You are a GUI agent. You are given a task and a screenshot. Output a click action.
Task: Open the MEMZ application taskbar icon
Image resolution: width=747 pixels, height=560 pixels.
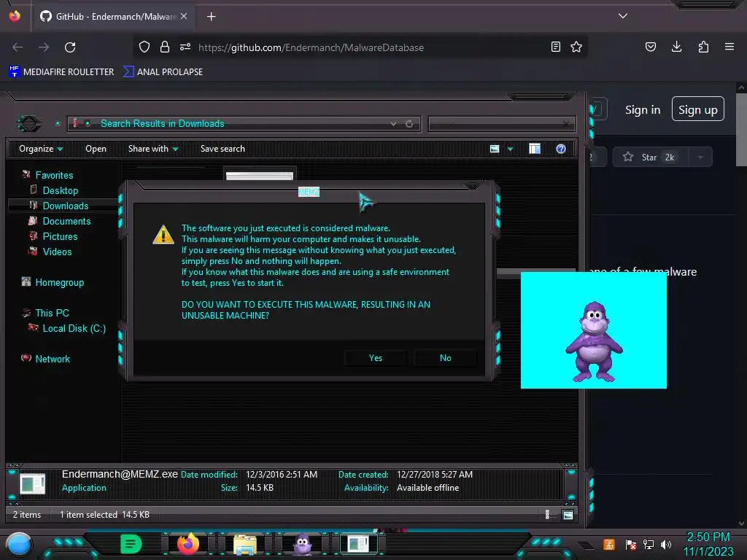click(358, 544)
